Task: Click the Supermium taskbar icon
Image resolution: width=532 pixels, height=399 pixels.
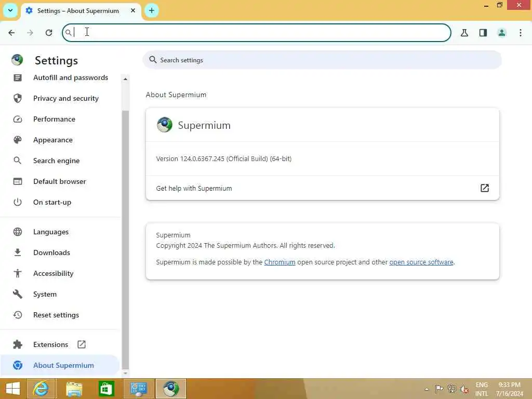Action: point(170,389)
